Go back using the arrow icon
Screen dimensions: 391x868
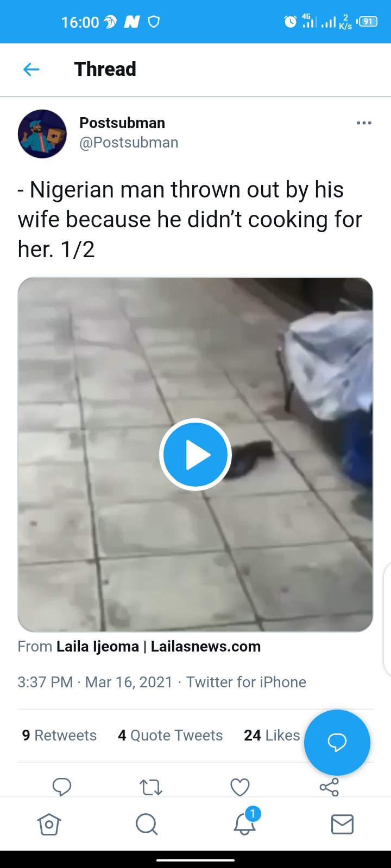31,69
